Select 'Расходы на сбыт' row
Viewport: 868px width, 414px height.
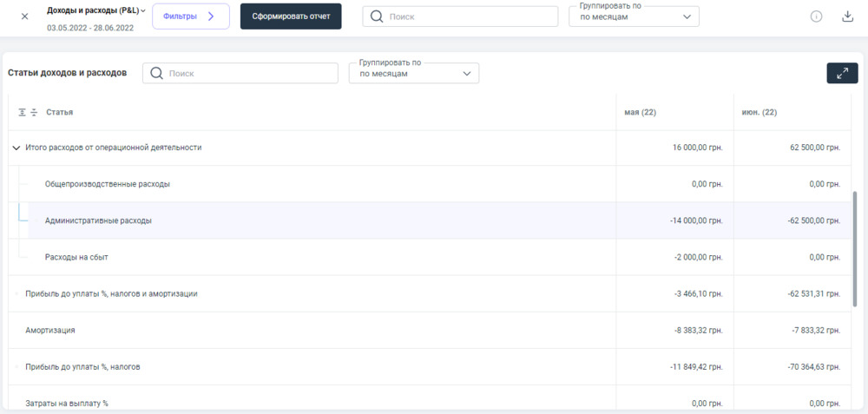(x=76, y=257)
